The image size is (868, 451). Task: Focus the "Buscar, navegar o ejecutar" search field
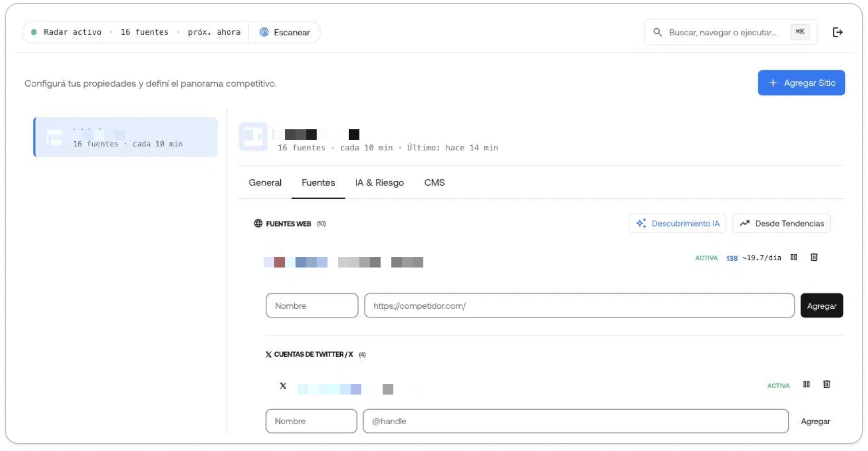[730, 32]
